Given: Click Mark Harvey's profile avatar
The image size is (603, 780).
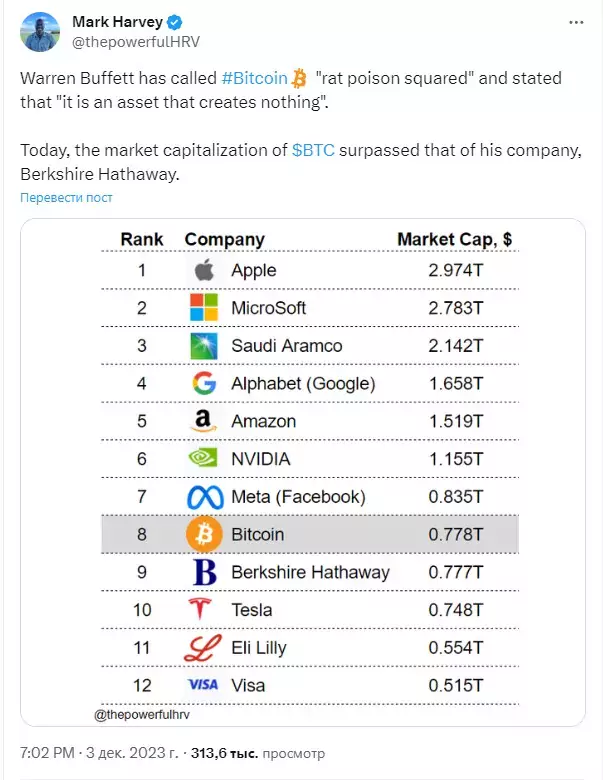Looking at the screenshot, I should (40, 32).
